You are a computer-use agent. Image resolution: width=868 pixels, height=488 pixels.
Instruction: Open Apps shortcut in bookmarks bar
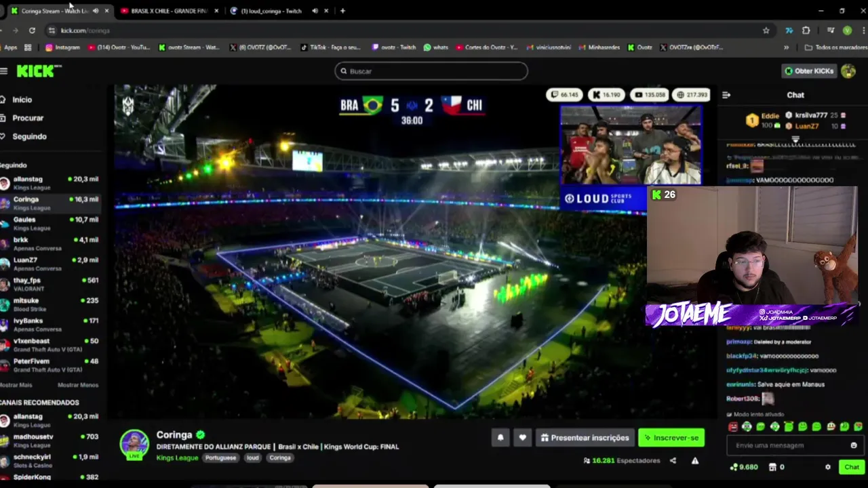(x=10, y=47)
